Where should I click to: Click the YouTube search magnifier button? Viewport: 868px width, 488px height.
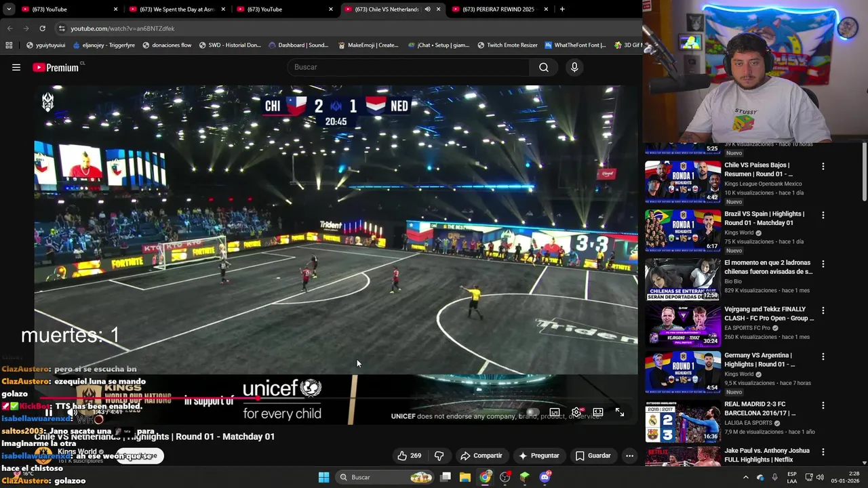pos(544,67)
